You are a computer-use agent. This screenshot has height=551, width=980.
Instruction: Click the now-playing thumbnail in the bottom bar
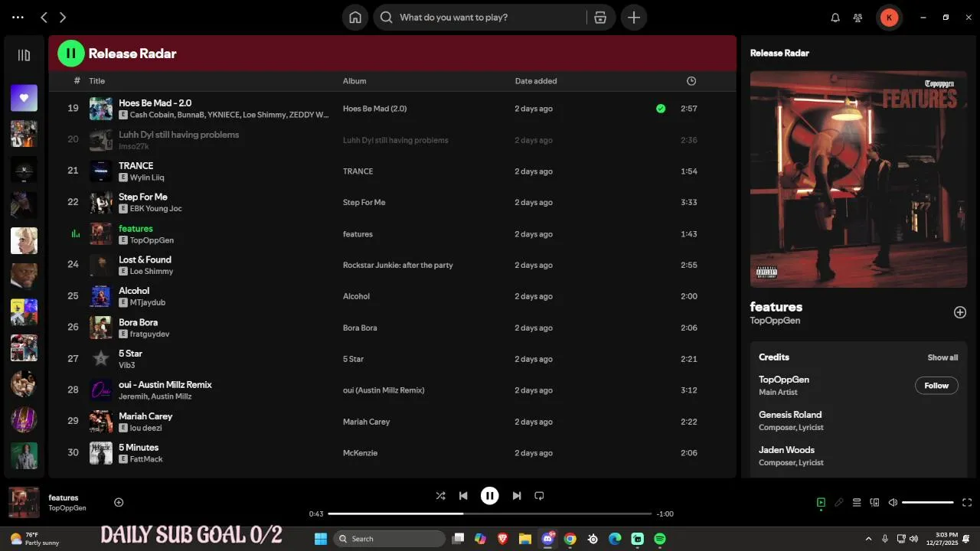(24, 503)
